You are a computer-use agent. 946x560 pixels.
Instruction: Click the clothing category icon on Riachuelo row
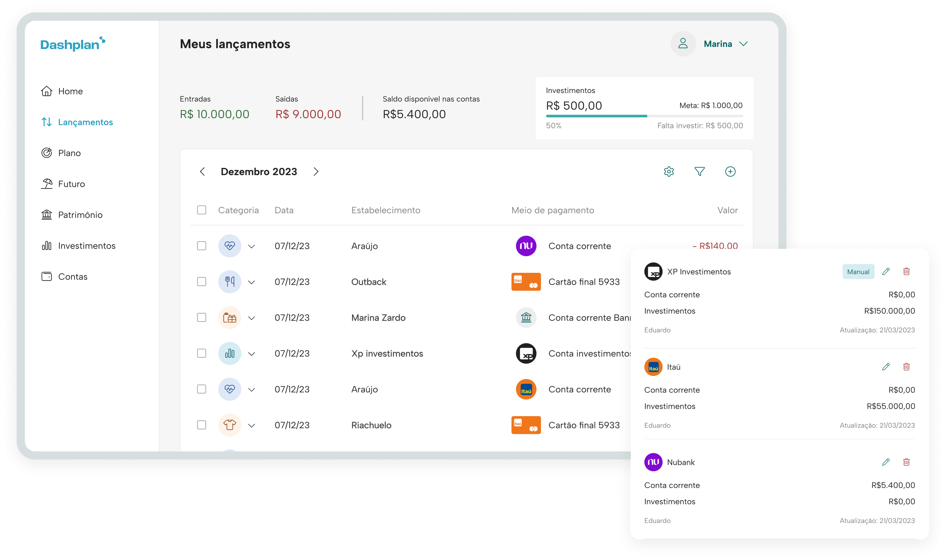coord(230,425)
